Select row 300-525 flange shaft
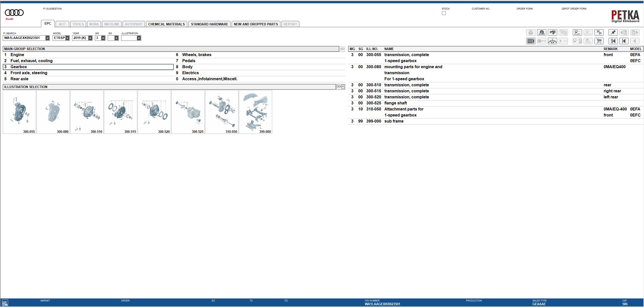The height and width of the screenshot is (307, 644). pyautogui.click(x=496, y=103)
